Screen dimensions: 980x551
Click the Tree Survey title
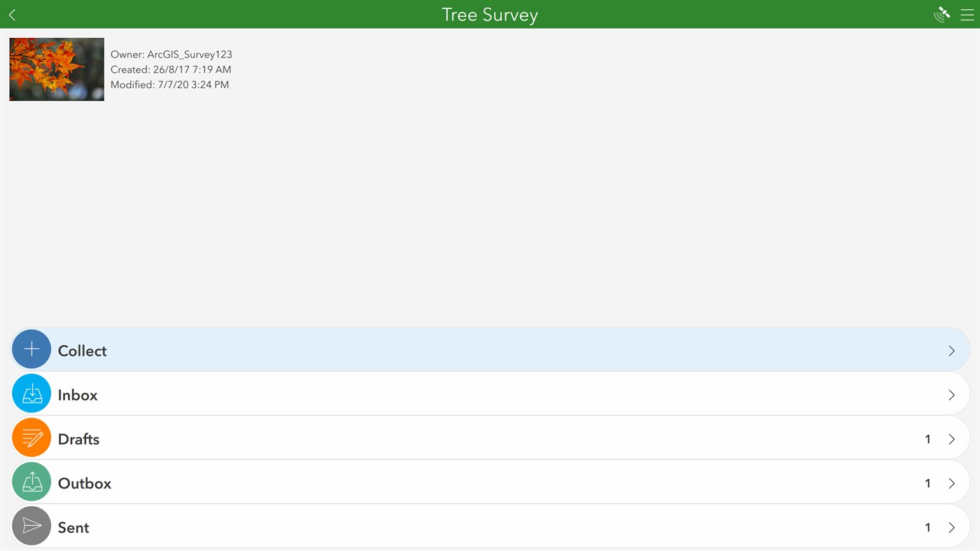(489, 14)
